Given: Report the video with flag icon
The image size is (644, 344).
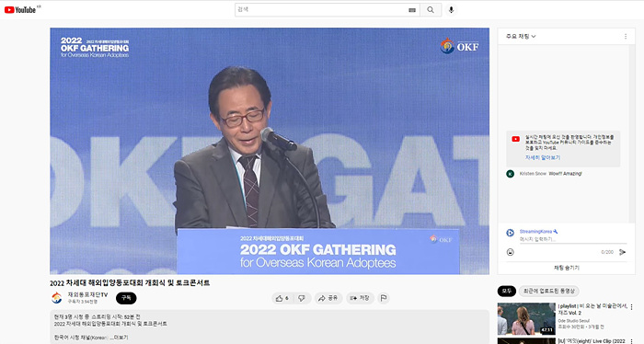Looking at the screenshot, I should click(x=384, y=298).
